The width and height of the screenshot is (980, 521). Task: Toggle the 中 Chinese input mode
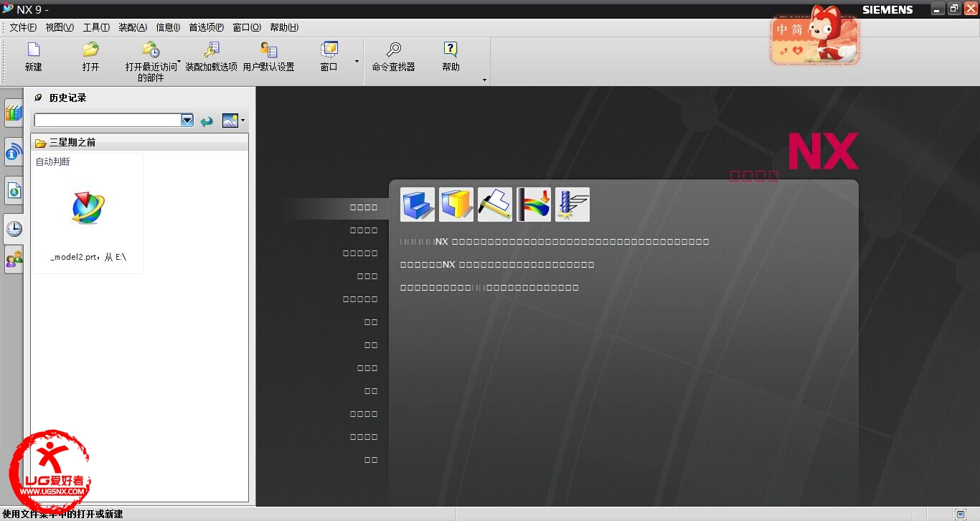(x=782, y=30)
